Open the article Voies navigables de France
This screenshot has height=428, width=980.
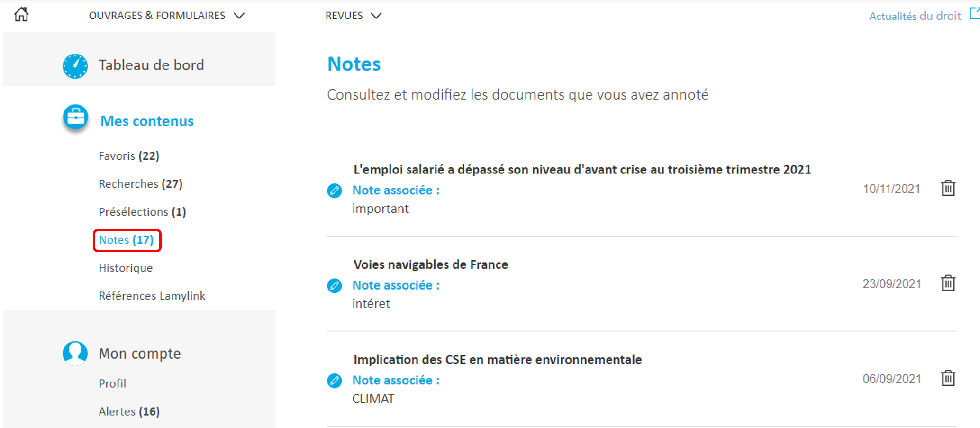click(x=431, y=264)
